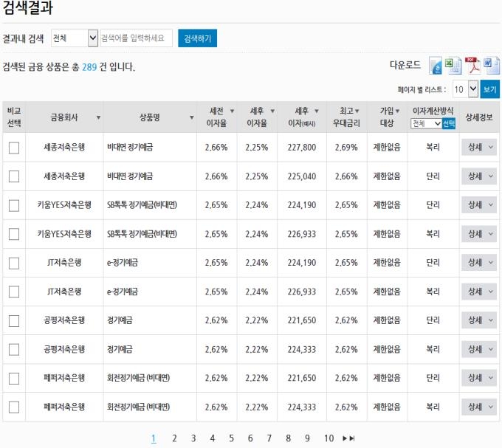
Task: Go to results page 7
Action: tap(269, 438)
